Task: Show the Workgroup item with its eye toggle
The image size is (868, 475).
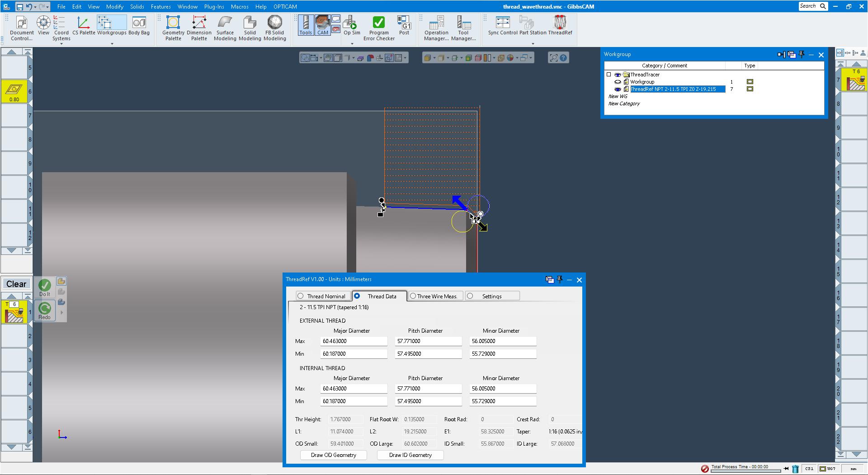Action: pos(618,82)
